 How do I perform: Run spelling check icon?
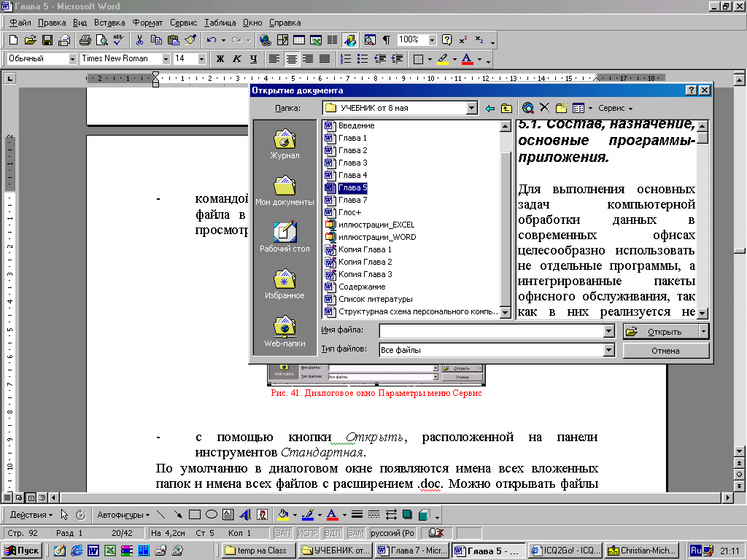119,40
